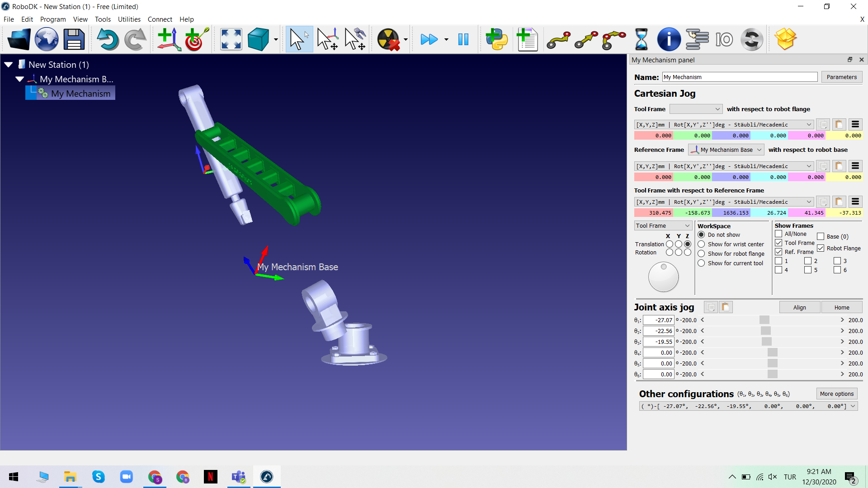This screenshot has height=488, width=868.
Task: Click the Add Python program icon
Action: (x=496, y=40)
